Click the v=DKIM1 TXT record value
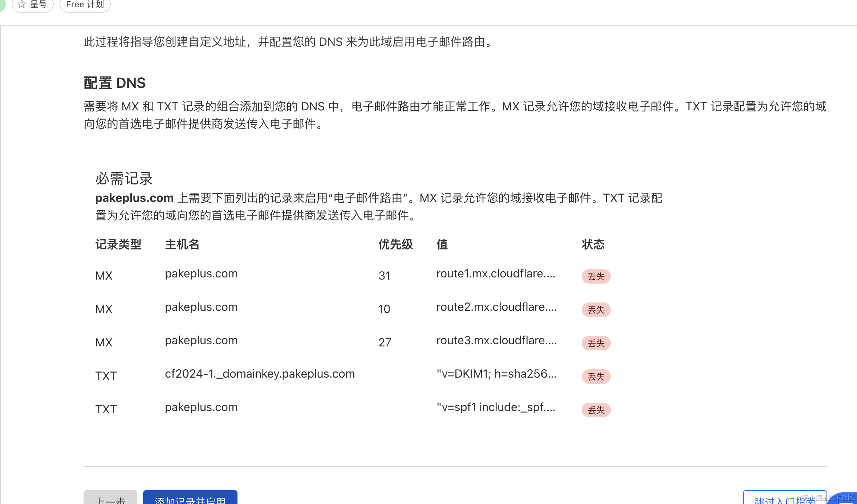Image resolution: width=857 pixels, height=504 pixels. (x=496, y=374)
